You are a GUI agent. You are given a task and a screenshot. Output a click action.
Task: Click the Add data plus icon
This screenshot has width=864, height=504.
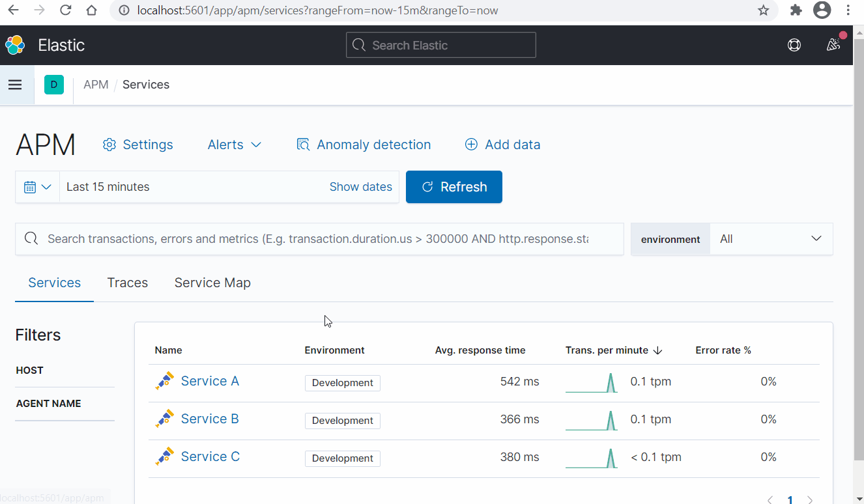(x=470, y=145)
